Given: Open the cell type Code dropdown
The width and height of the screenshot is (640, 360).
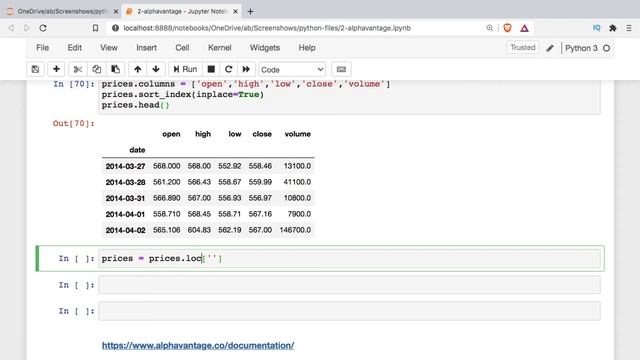Looking at the screenshot, I should (292, 70).
